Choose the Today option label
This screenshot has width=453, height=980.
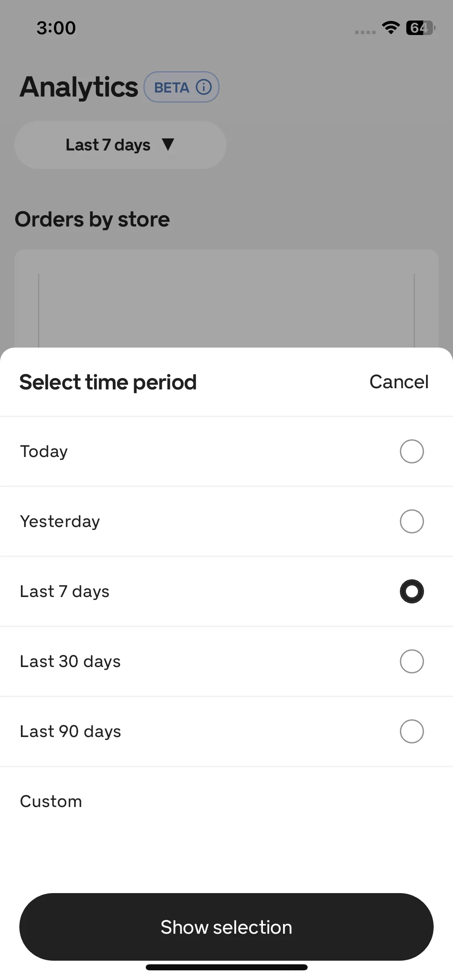pyautogui.click(x=44, y=451)
